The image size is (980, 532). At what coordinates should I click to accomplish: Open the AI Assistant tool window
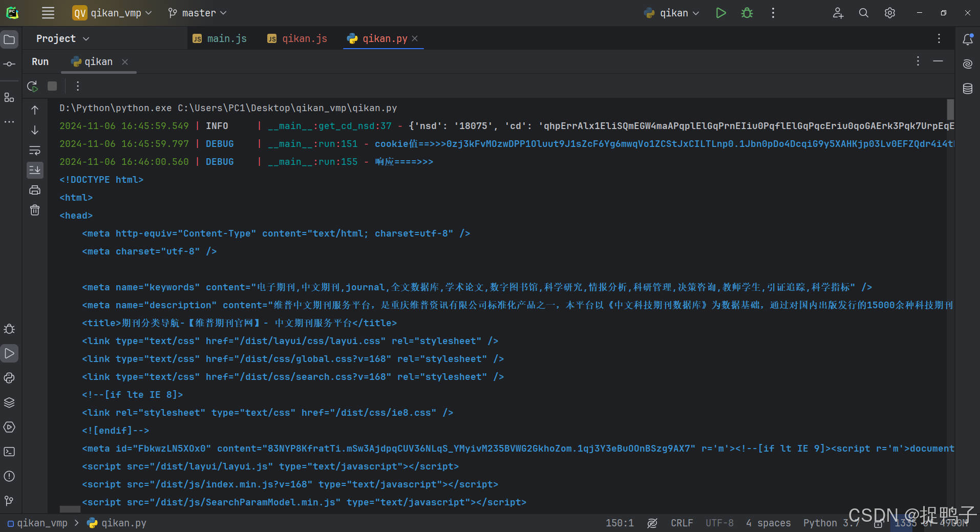pyautogui.click(x=968, y=64)
